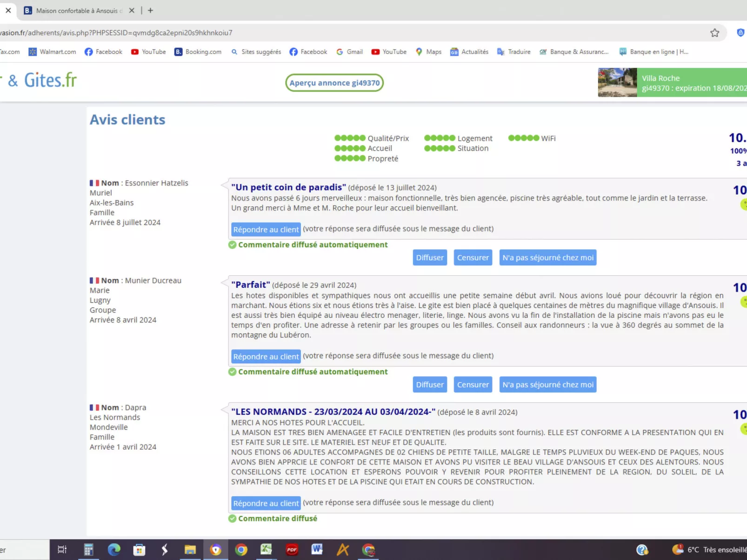Screen dimensions: 747x560
Task: Open the Traduire bookmark
Action: [514, 52]
